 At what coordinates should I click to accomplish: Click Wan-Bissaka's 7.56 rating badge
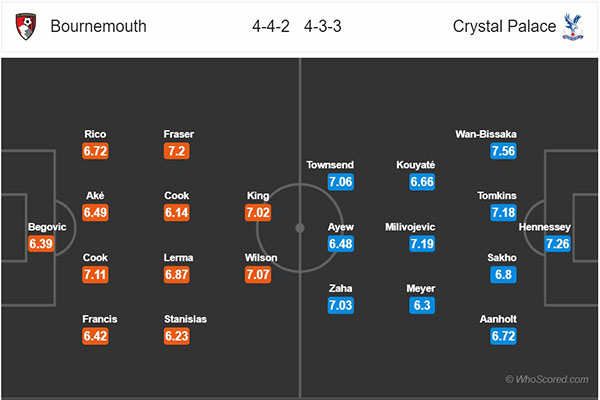pyautogui.click(x=503, y=151)
